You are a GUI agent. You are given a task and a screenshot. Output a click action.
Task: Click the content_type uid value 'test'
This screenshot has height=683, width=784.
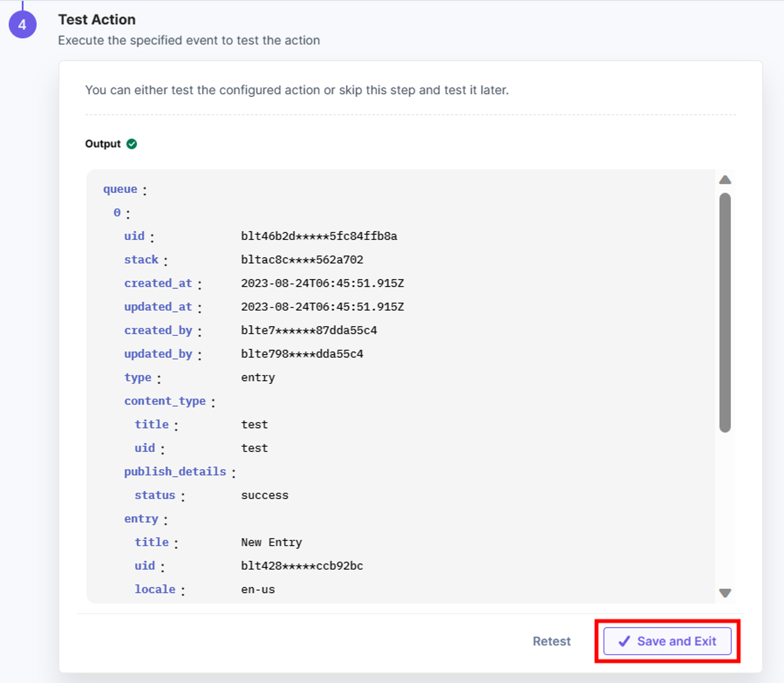coord(254,448)
